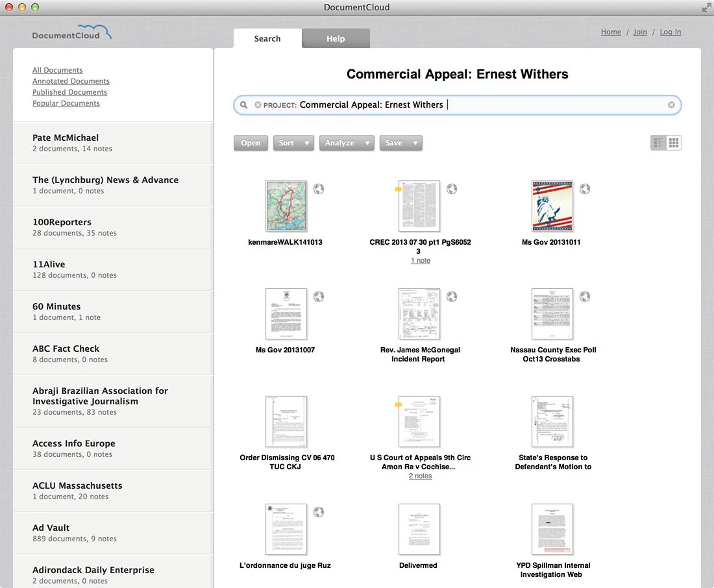The height and width of the screenshot is (588, 714).
Task: Open the Sort dropdown menu
Action: tap(293, 143)
